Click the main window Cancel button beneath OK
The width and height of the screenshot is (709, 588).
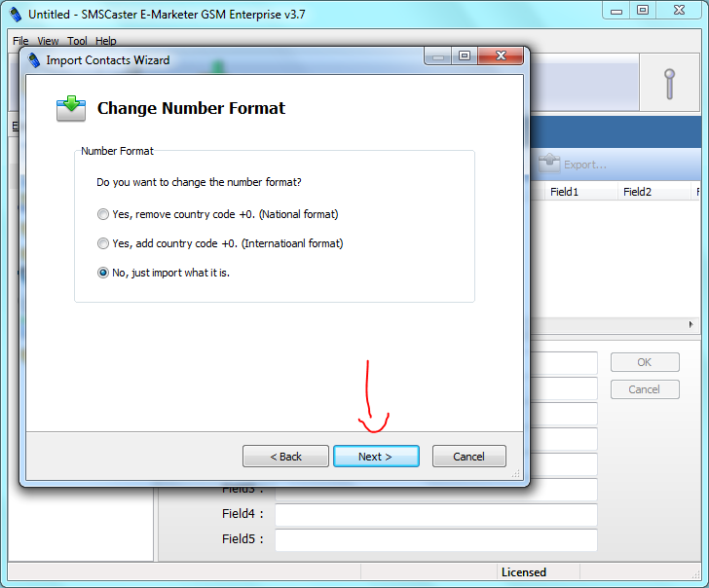tap(645, 389)
